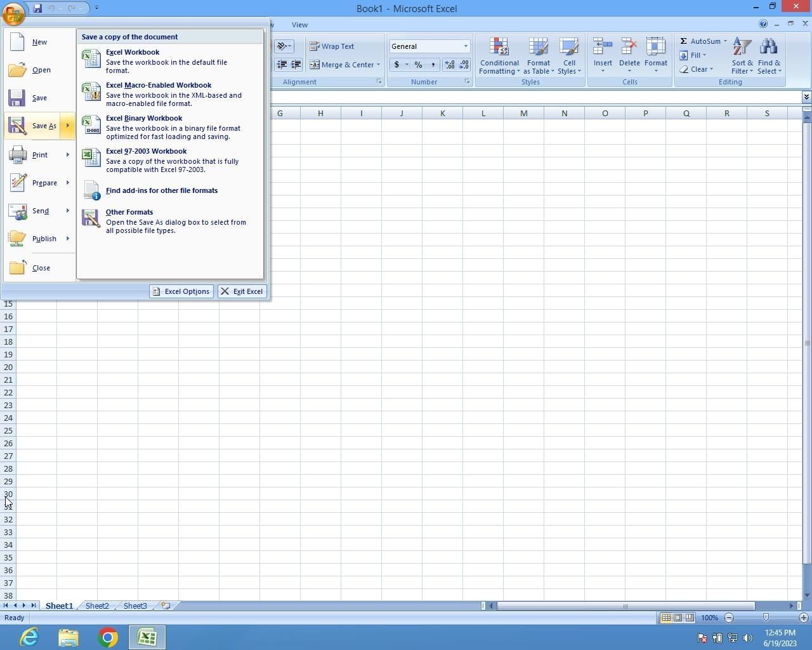Enable Page Break Preview view
Screen dimensions: 812x650
pos(690,618)
